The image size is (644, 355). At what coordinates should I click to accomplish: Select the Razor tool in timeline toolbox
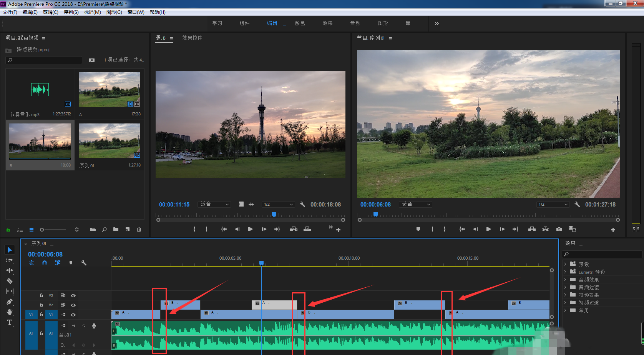[10, 281]
